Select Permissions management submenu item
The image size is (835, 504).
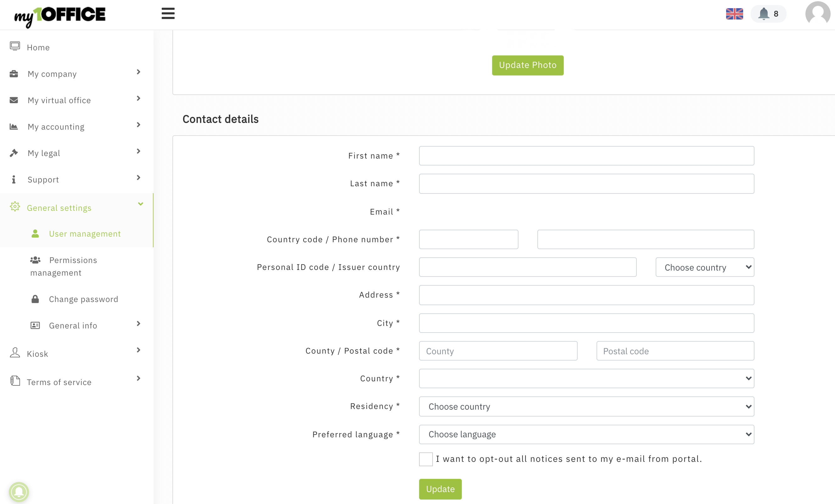(x=64, y=266)
